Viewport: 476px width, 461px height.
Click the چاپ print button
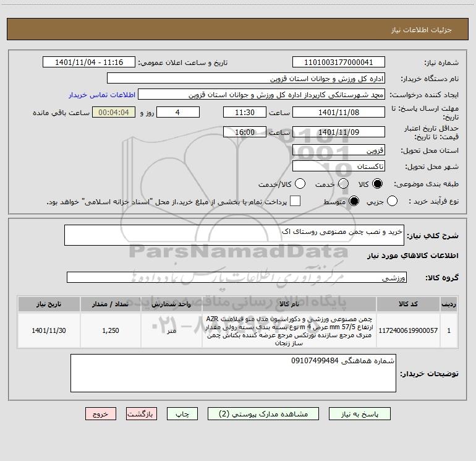click(x=182, y=414)
